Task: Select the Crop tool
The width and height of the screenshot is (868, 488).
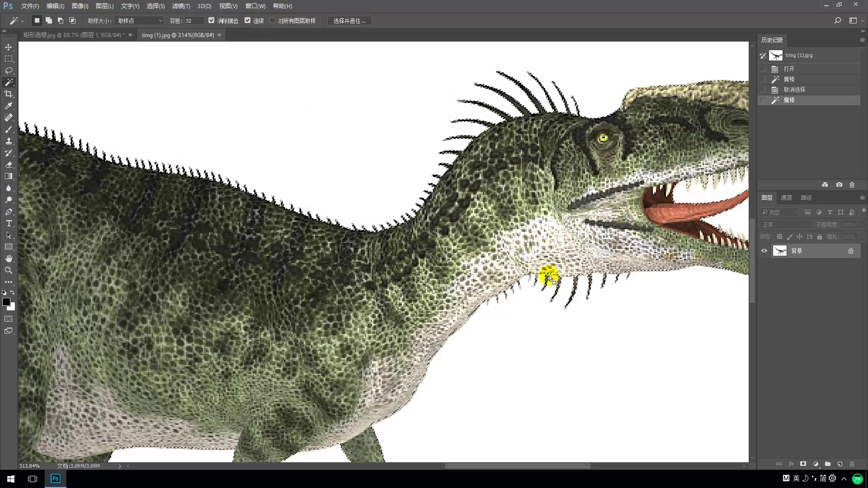Action: point(9,94)
